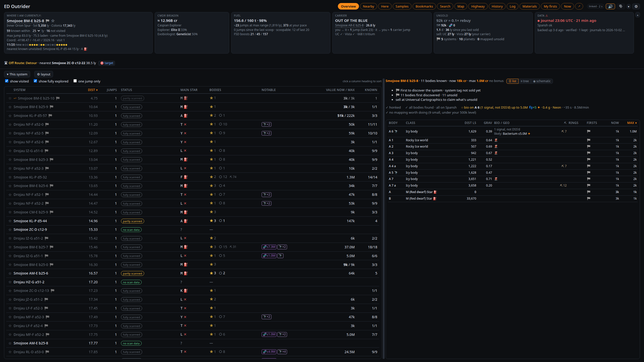Uncheck show fully explored checkbox
644x362 pixels.
click(x=35, y=81)
